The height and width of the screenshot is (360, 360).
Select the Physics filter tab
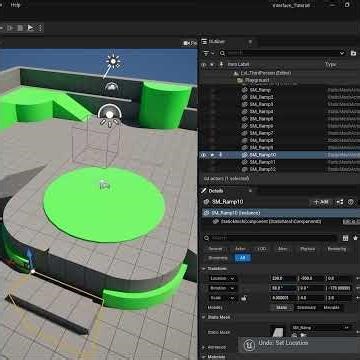[307, 249]
